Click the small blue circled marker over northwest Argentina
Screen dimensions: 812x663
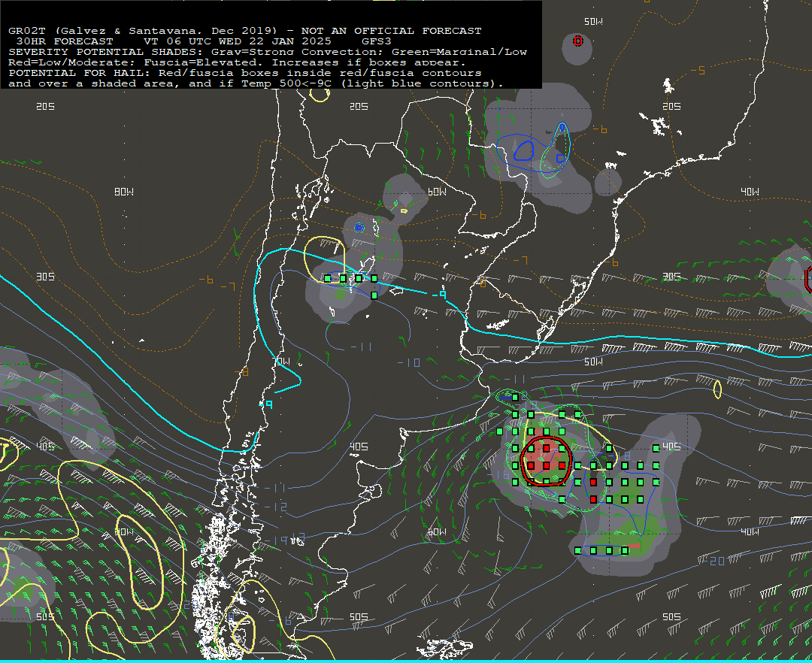[359, 228]
